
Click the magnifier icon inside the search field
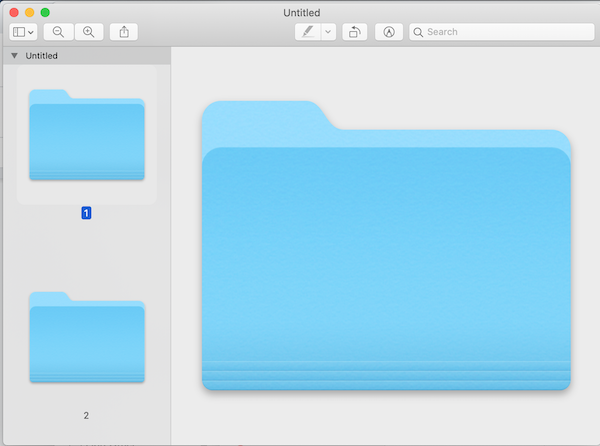[418, 32]
